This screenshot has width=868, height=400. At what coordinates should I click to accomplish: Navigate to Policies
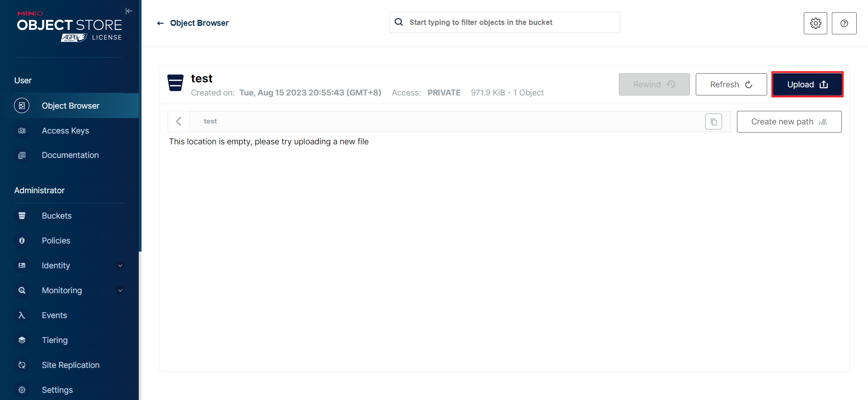[56, 241]
